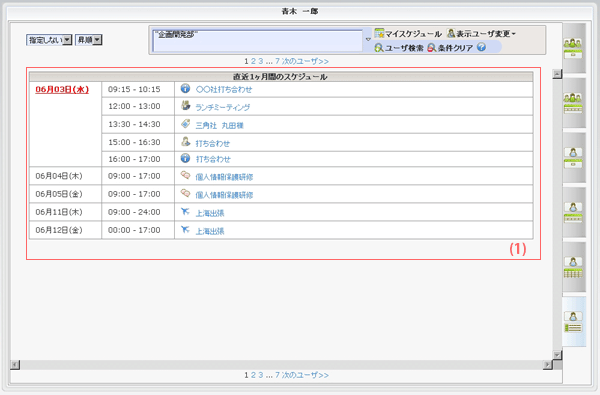Open the group day schedule view in sidebar

tap(573, 48)
